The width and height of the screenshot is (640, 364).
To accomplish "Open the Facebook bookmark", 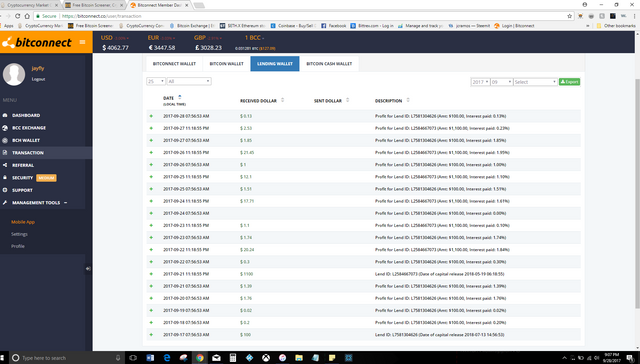I will click(333, 26).
